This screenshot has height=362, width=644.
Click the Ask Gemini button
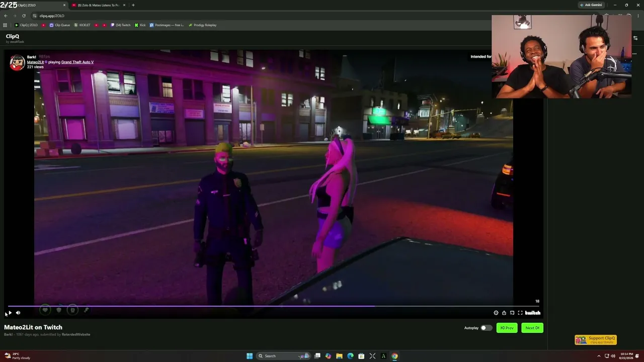point(591,5)
